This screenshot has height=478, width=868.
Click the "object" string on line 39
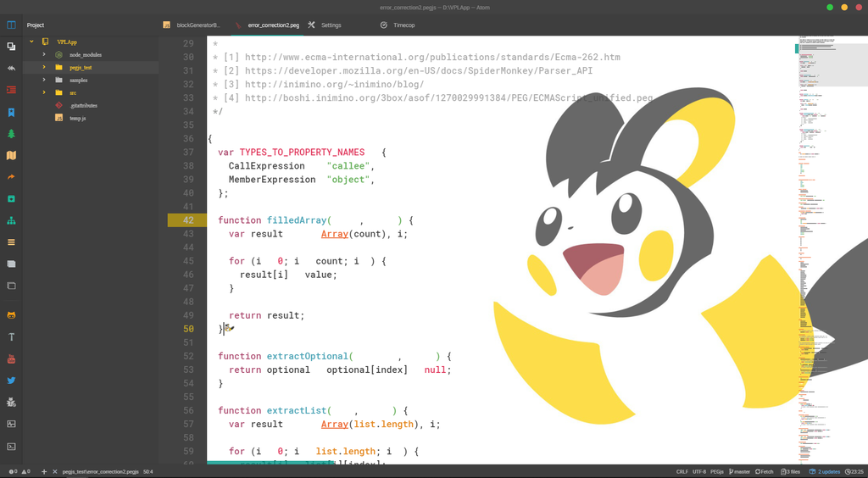[348, 180]
